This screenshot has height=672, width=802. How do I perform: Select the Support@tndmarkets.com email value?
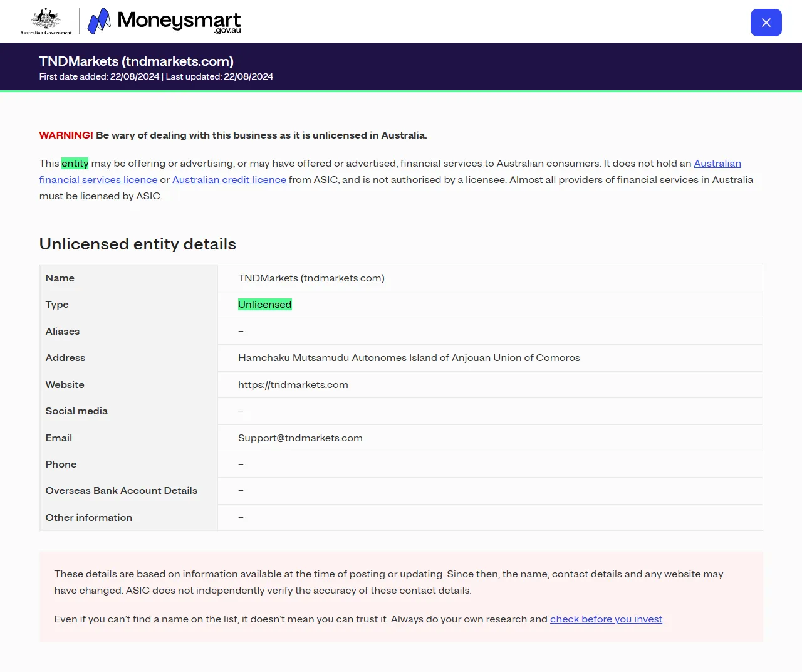[x=300, y=438]
